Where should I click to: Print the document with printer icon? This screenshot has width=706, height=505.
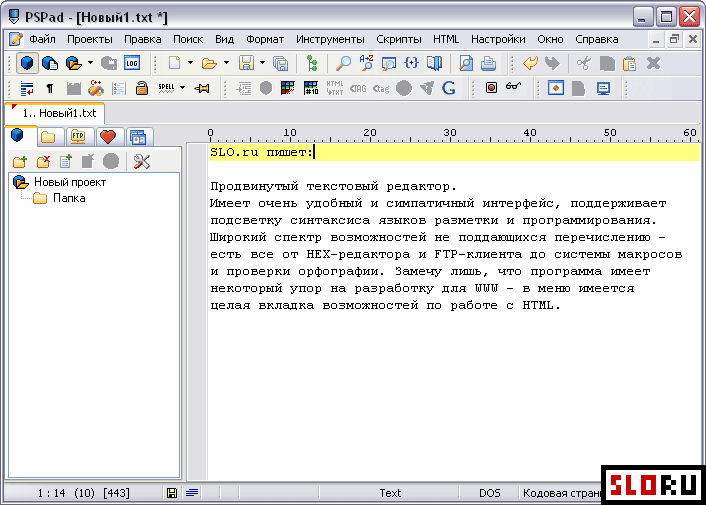pos(489,63)
